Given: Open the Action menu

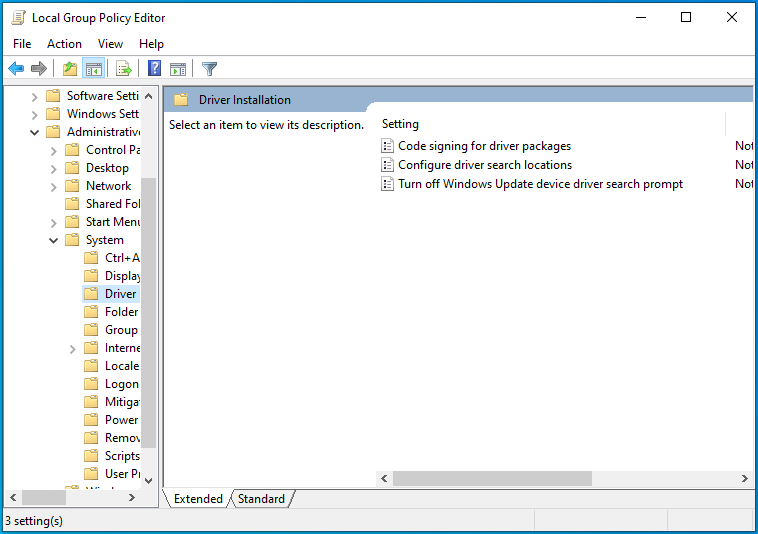Looking at the screenshot, I should coord(64,44).
